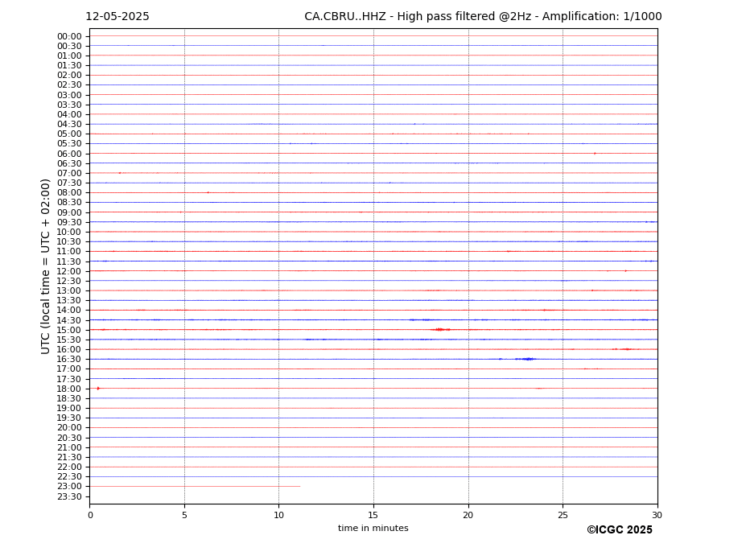Click the x-axis tick label 25
The image size is (746, 560).
[x=563, y=515]
